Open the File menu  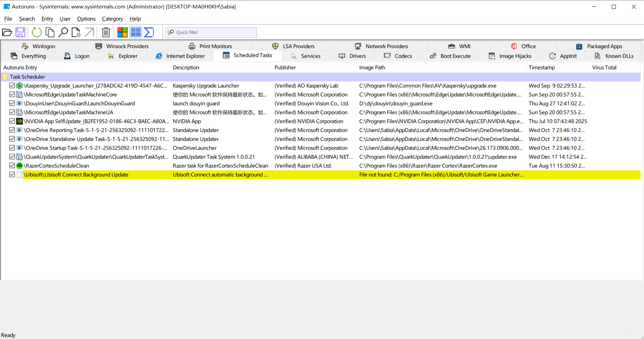8,19
